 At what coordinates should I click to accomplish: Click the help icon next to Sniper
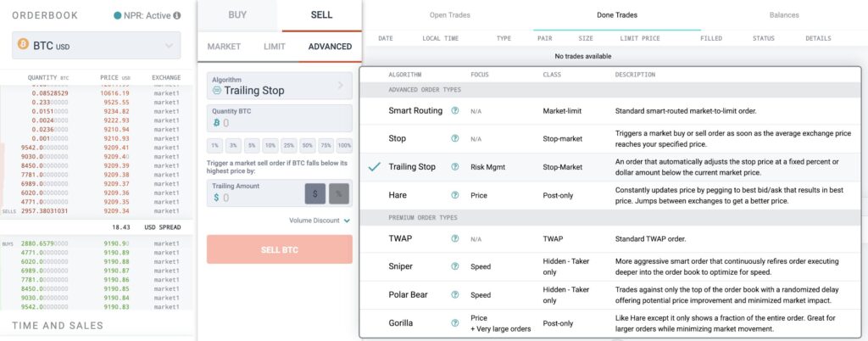(455, 266)
